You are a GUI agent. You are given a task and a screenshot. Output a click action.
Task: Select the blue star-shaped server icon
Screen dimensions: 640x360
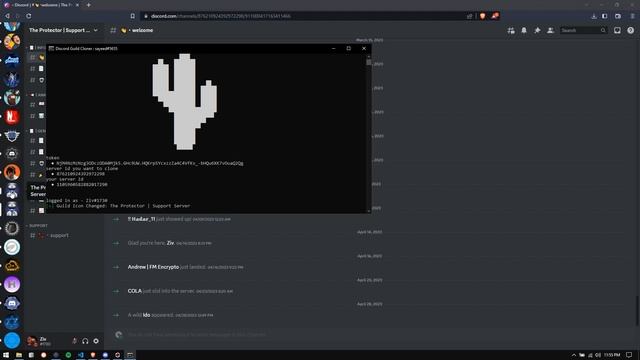pyautogui.click(x=12, y=322)
